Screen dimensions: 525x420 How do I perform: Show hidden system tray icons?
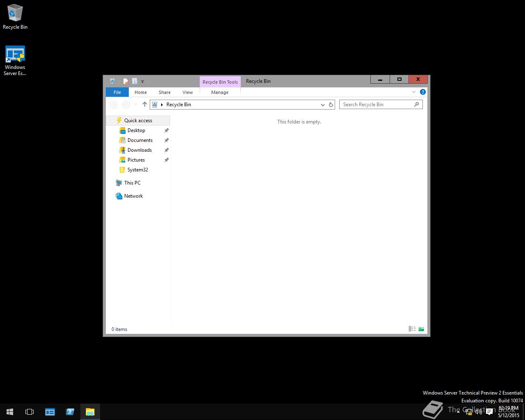coord(458,412)
